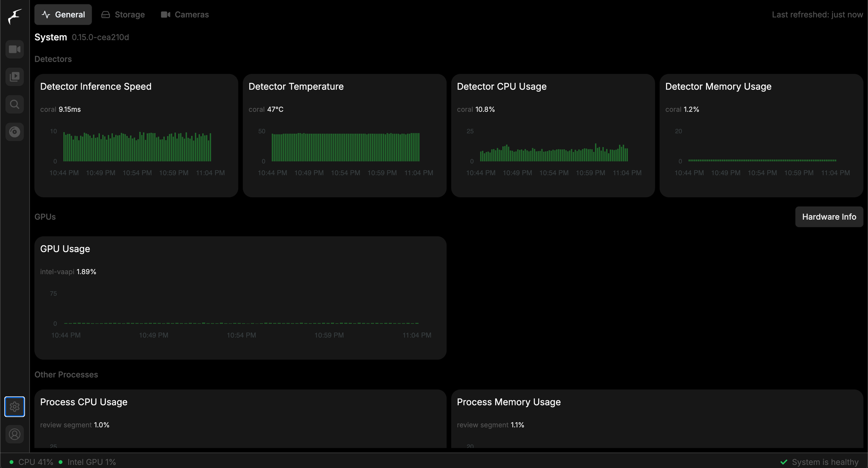Switch to the Storage tab

click(x=123, y=15)
